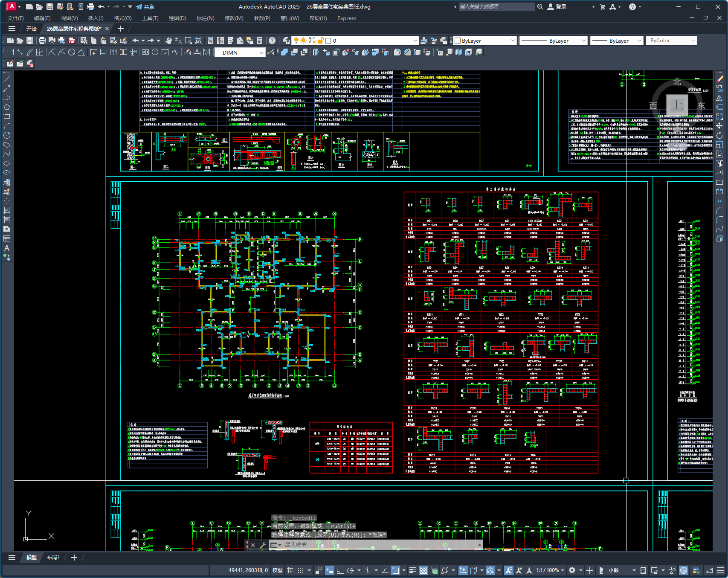Viewport: 728px width, 578px height.
Task: Click the search keyword input field
Action: pyautogui.click(x=496, y=7)
